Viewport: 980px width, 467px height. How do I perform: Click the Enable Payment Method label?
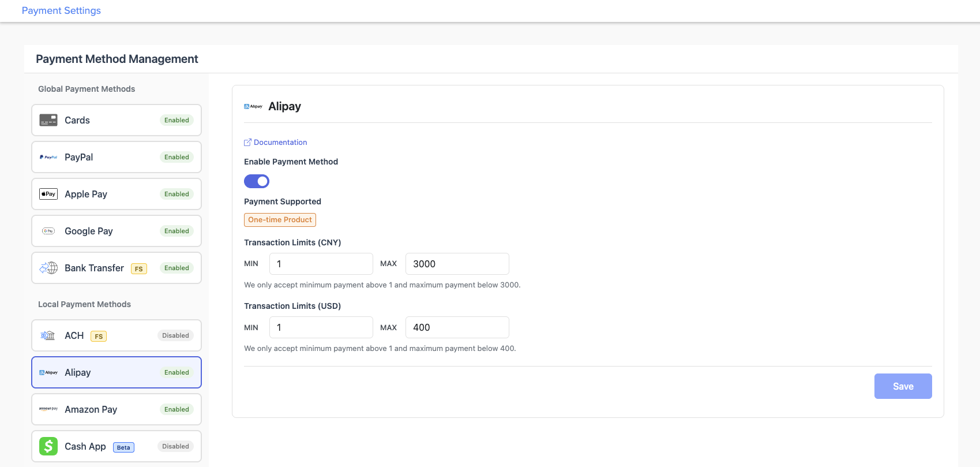(x=291, y=162)
